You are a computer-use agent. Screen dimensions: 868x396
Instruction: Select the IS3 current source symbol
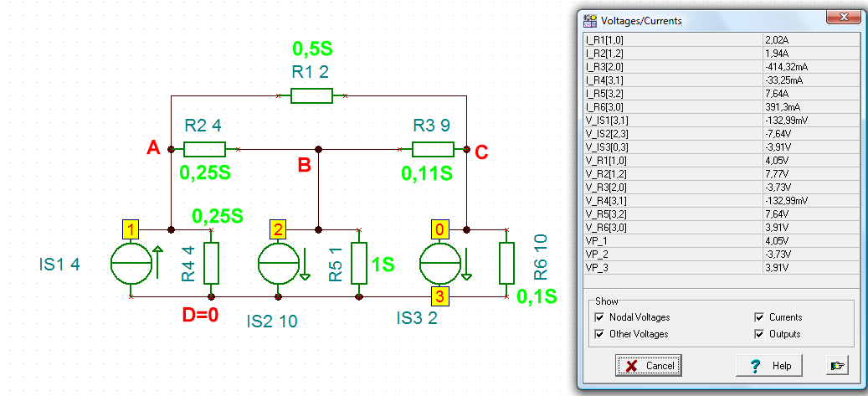(440, 264)
